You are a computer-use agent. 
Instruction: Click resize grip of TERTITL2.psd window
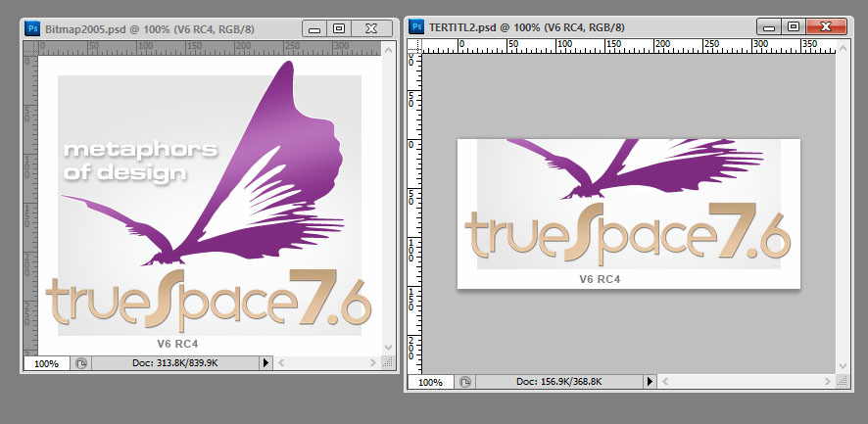(x=844, y=381)
